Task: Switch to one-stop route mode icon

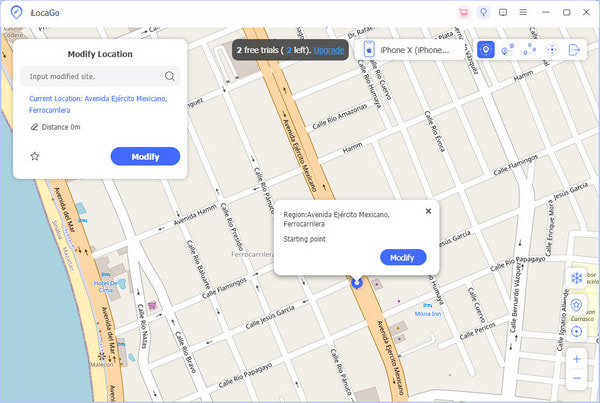Action: (508, 49)
